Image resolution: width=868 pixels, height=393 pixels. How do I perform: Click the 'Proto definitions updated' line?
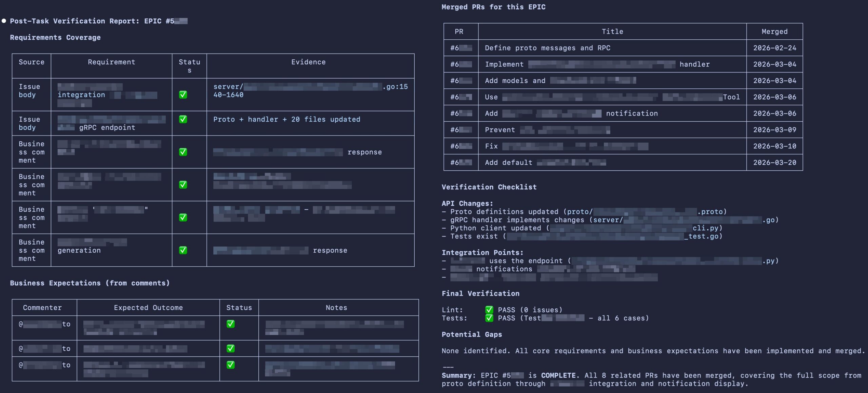(584, 212)
